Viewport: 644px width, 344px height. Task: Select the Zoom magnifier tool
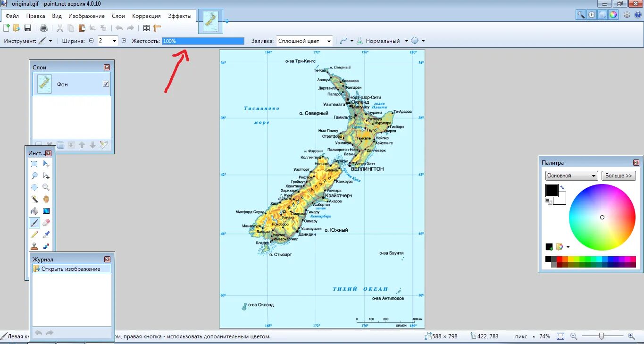(46, 187)
